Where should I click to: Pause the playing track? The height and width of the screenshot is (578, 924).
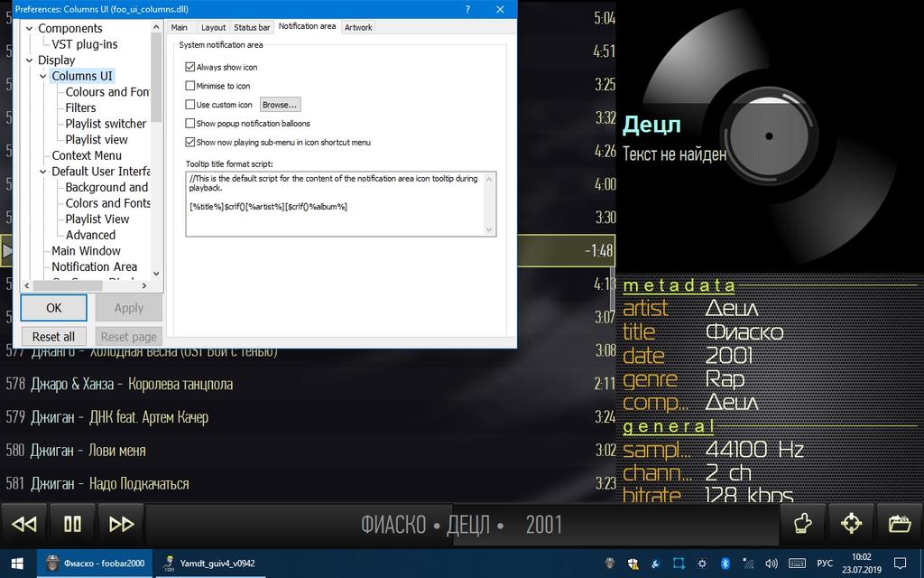pyautogui.click(x=72, y=524)
